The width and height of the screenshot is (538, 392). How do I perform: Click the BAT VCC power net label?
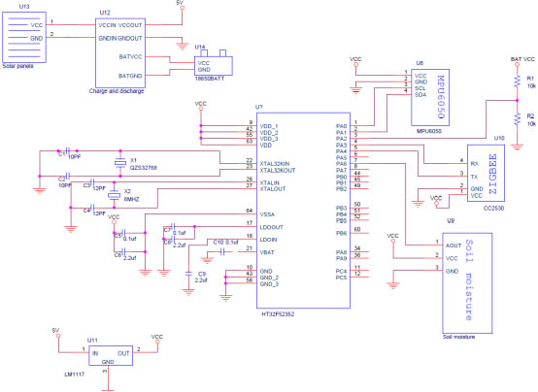pos(522,59)
